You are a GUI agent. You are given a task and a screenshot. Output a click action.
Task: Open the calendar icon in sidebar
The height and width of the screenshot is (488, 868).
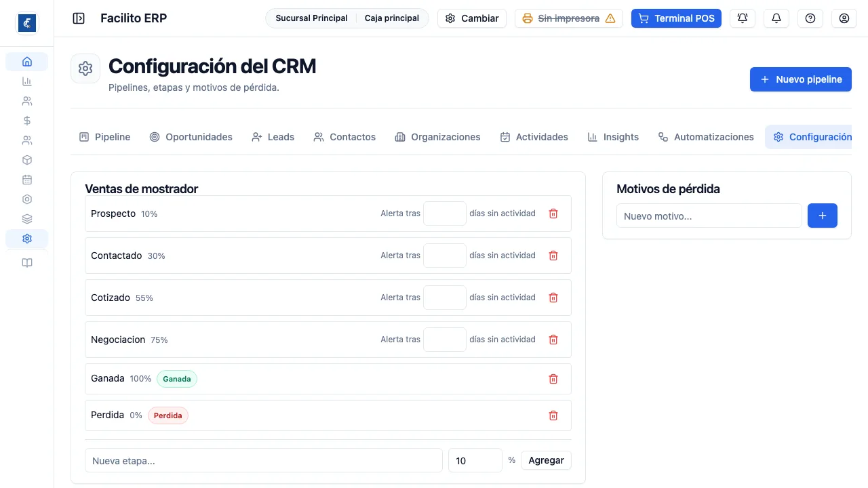click(x=27, y=180)
